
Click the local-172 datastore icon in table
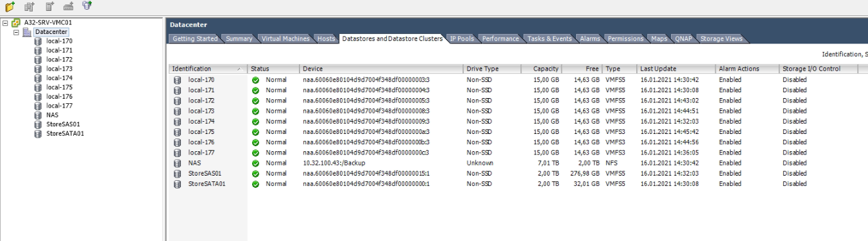point(178,101)
